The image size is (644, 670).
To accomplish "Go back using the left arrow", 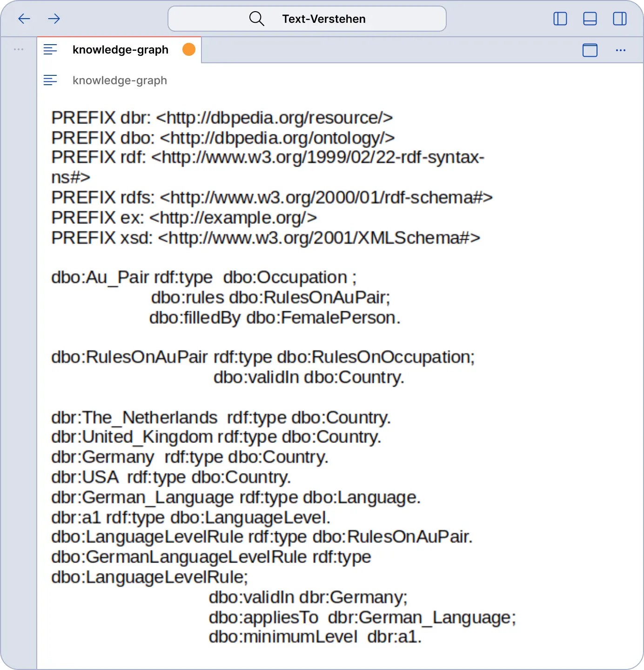I will 24,19.
